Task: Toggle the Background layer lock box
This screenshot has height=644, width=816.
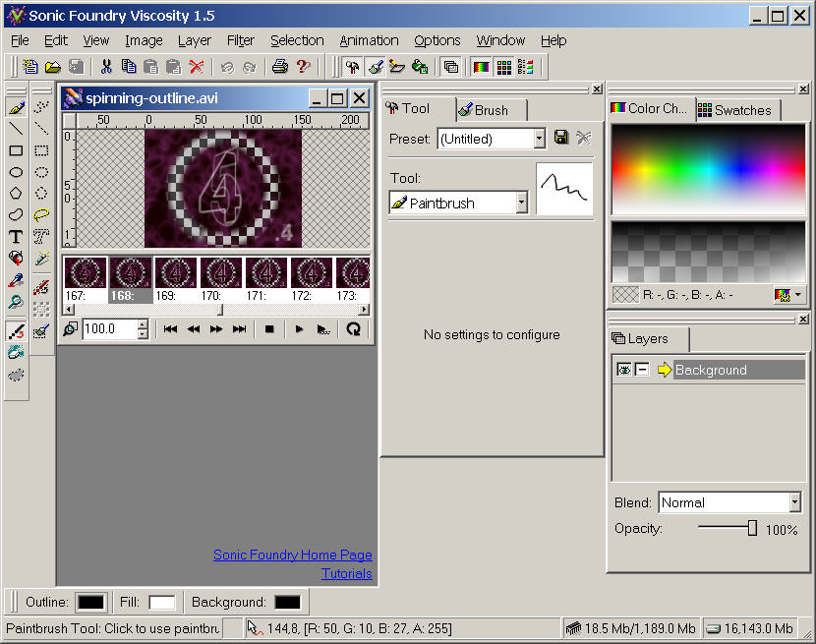Action: (643, 370)
